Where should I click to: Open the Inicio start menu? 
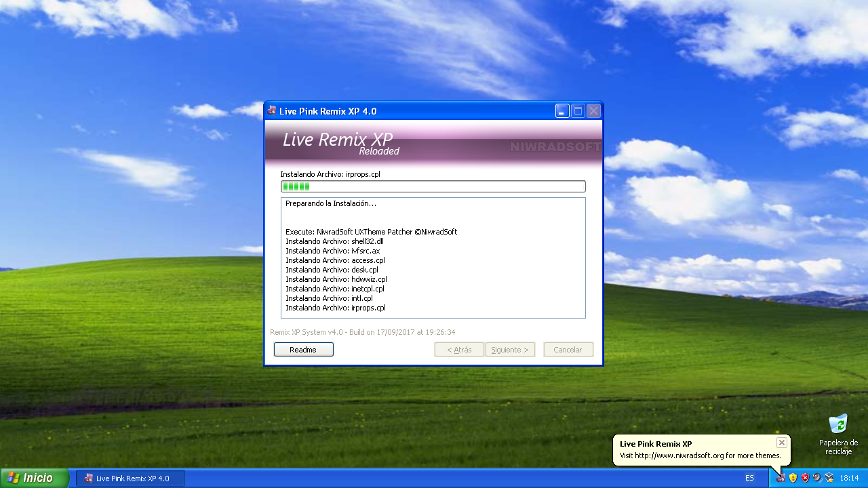[34, 478]
